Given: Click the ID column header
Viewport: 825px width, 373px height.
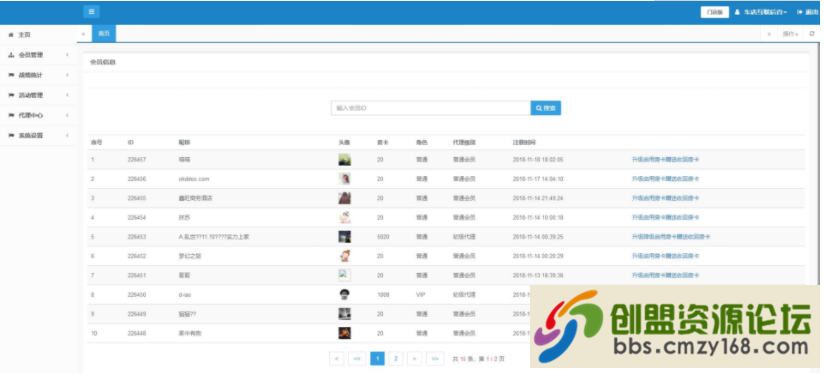Looking at the screenshot, I should click(x=130, y=142).
